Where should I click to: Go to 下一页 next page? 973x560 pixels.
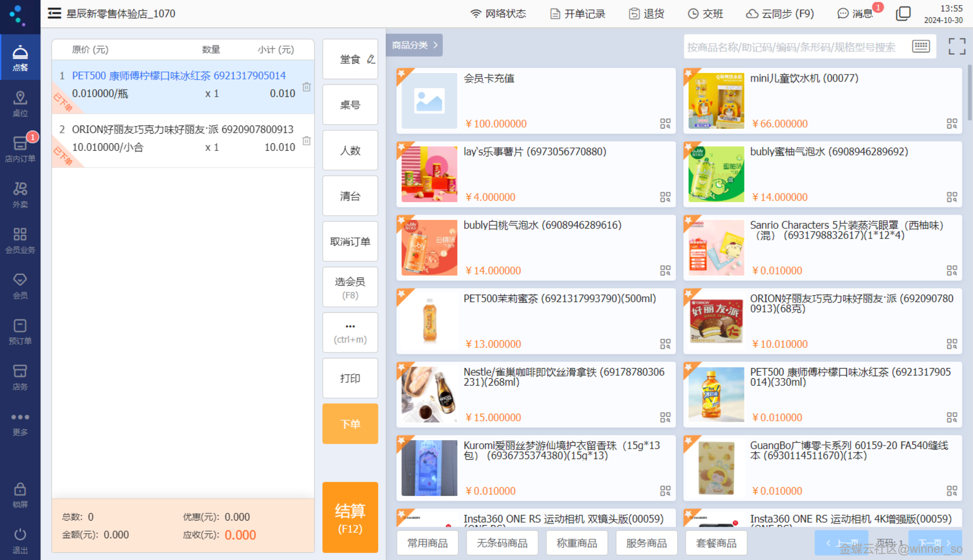click(934, 543)
